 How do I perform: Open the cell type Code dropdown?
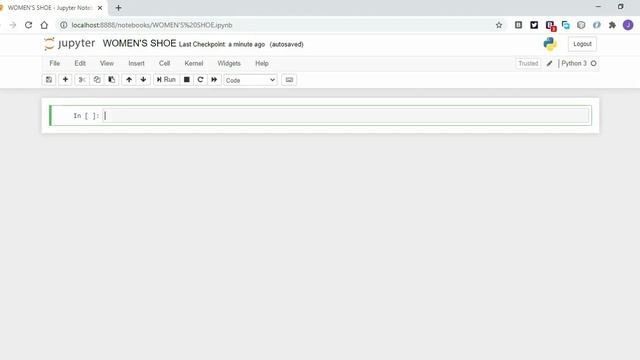tap(250, 80)
